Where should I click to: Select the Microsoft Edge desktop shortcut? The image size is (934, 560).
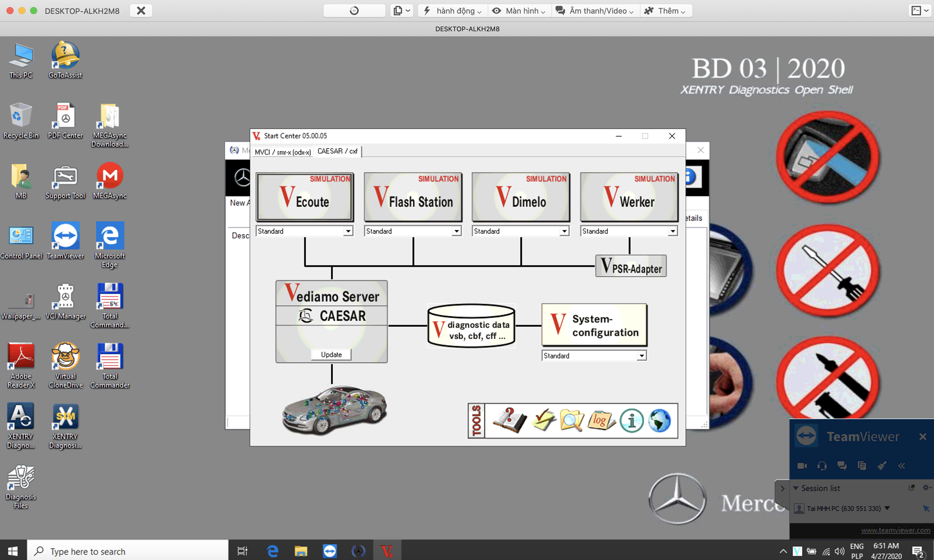point(109,246)
